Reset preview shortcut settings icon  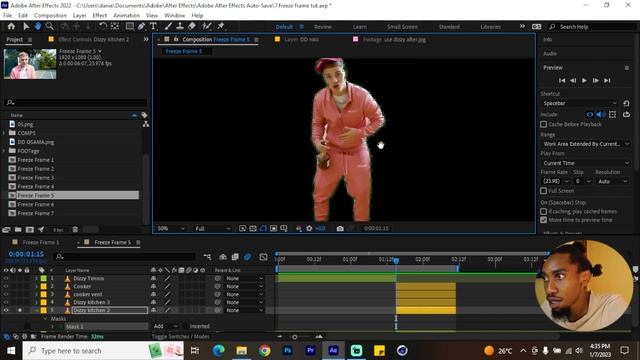626,103
